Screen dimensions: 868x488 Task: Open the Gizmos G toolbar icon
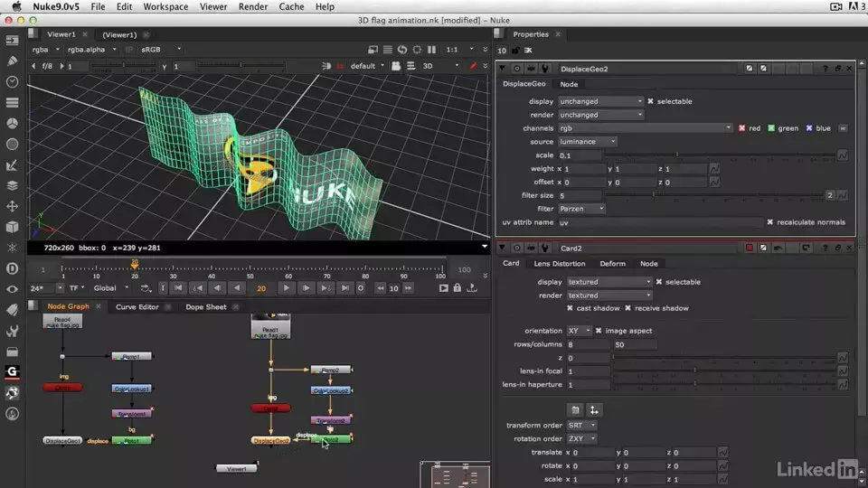[x=12, y=371]
